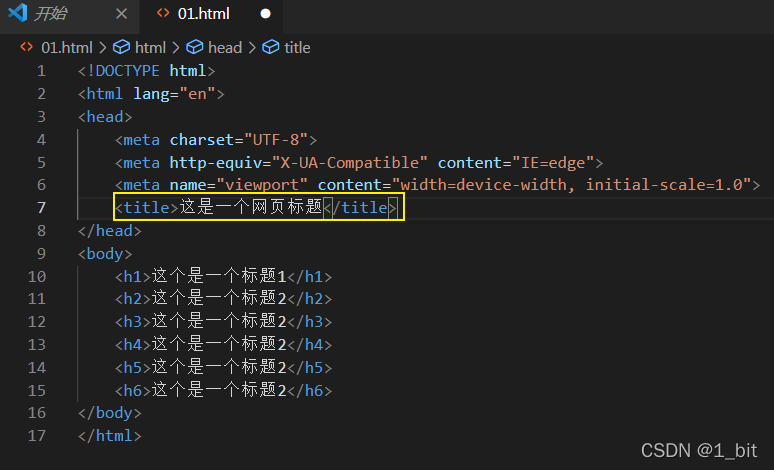Click the "IE=edge" content value
The image size is (774, 470).
tap(553, 162)
